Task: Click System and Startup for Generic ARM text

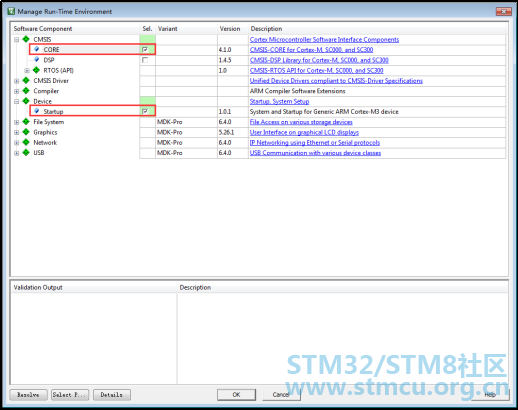Action: [324, 112]
